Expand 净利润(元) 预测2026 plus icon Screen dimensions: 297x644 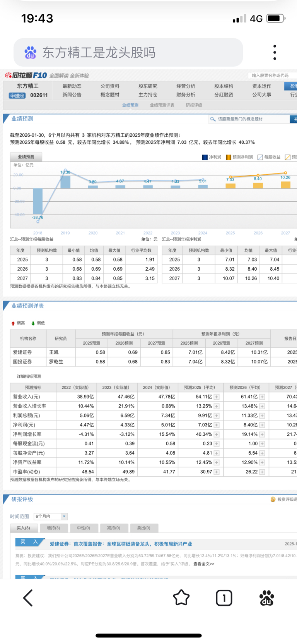click(262, 425)
